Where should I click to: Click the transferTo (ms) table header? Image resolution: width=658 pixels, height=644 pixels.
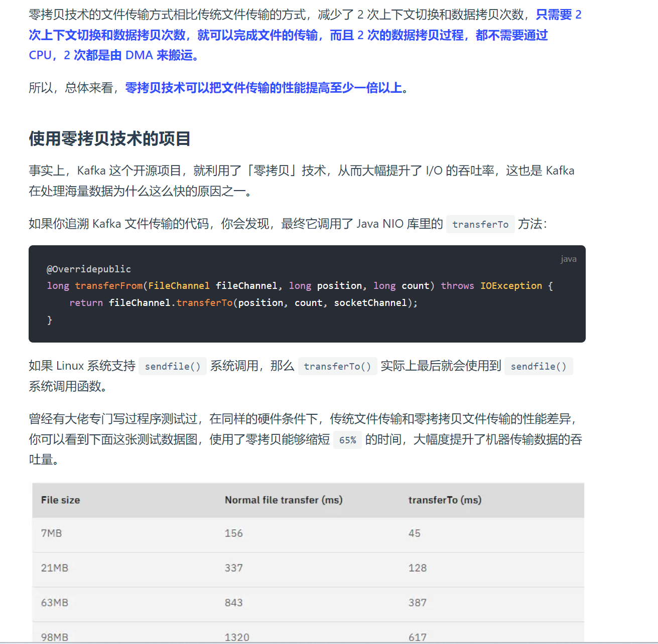[445, 500]
